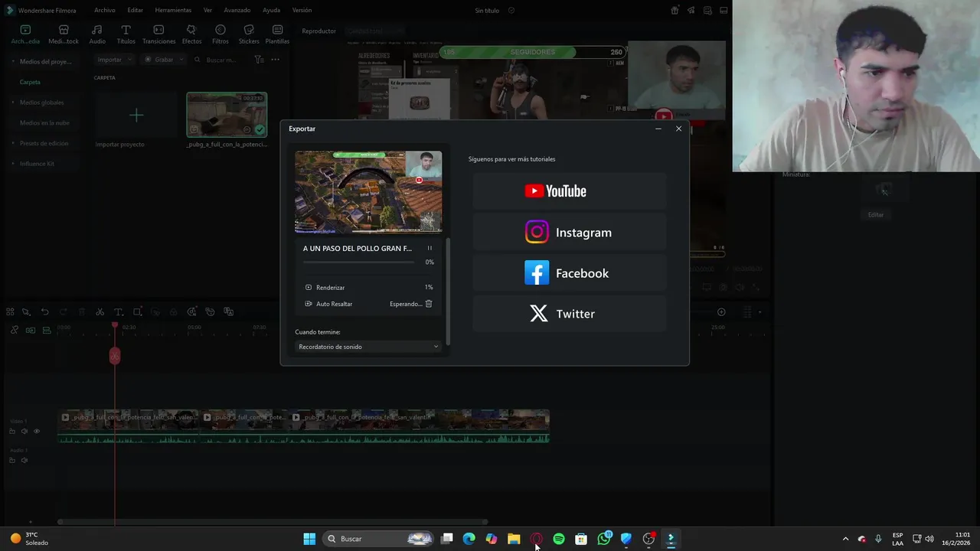
Task: Open the four-squares layout icon in timeline toolbar
Action: pyautogui.click(x=10, y=312)
